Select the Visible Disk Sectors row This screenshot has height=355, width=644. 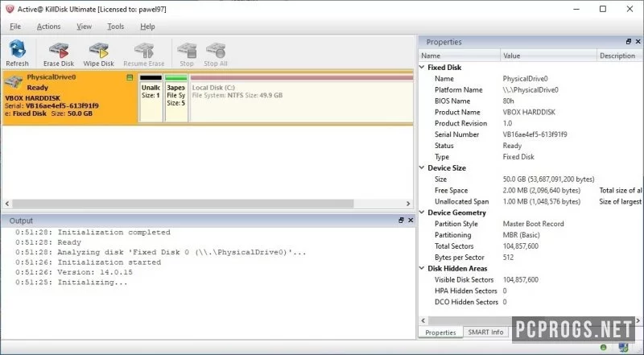pyautogui.click(x=530, y=279)
